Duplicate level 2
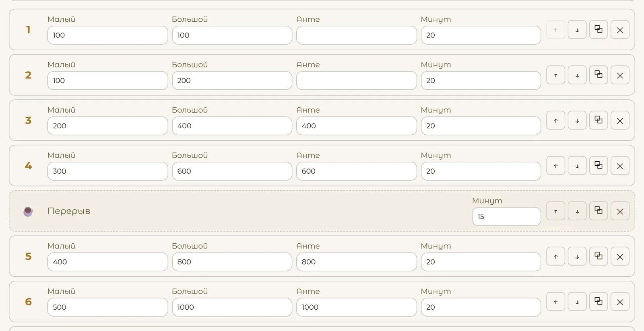The image size is (644, 331). (x=599, y=75)
